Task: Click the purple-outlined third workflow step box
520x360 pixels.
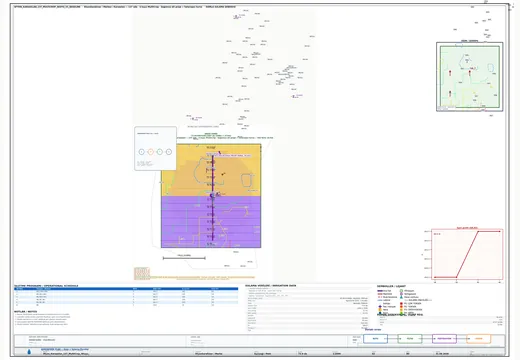Action: click(444, 339)
